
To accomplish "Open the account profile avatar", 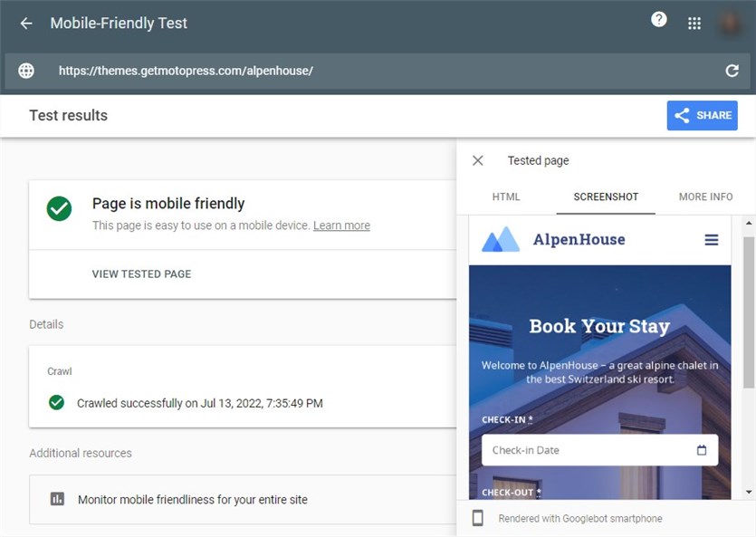I will [731, 23].
